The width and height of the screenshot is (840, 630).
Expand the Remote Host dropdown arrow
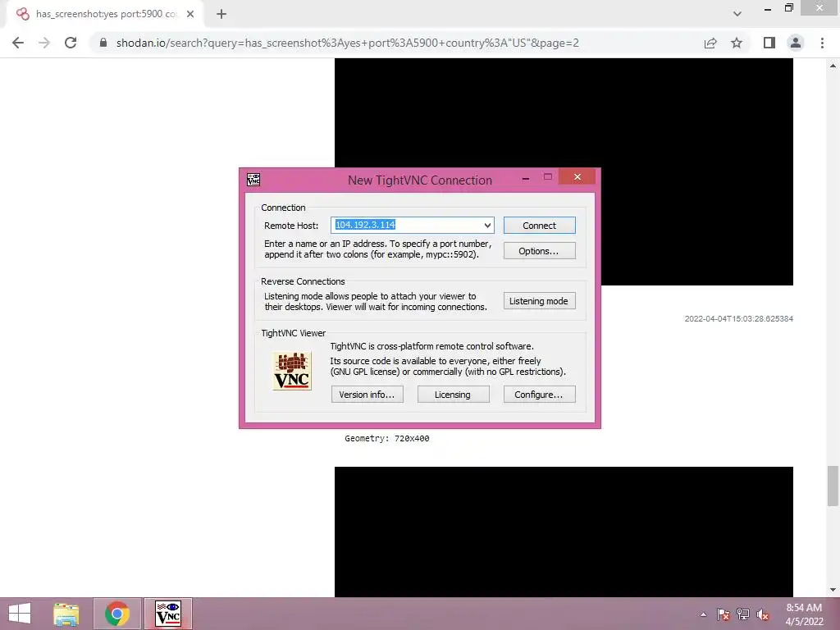[x=487, y=226]
